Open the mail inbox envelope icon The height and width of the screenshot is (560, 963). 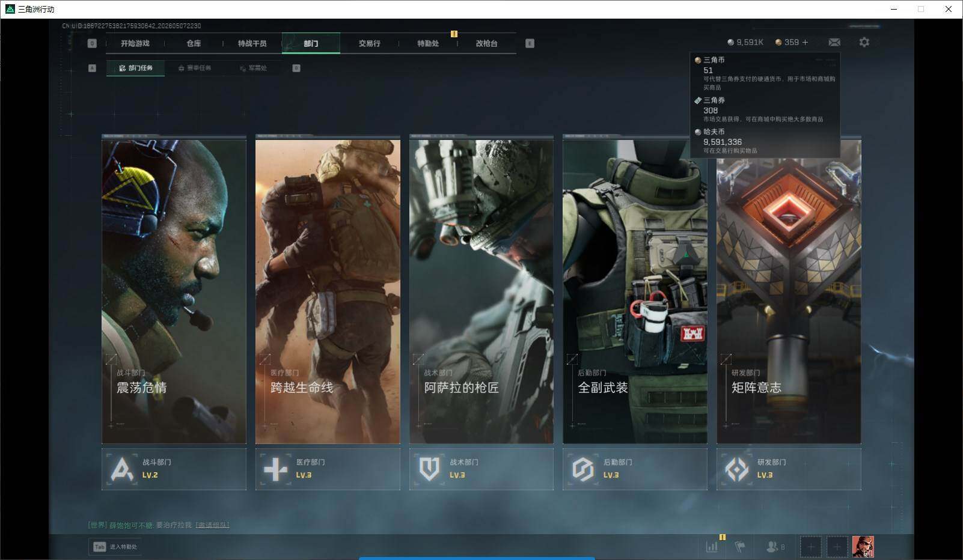(x=834, y=42)
